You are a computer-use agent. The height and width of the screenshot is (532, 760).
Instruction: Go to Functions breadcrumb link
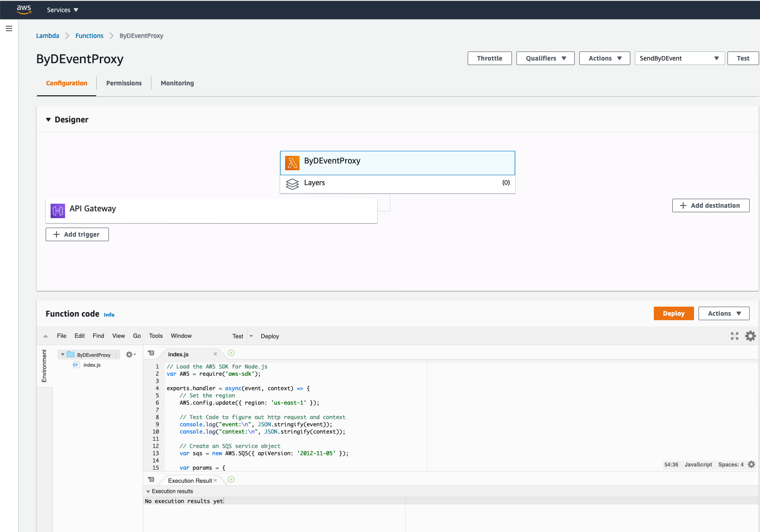pos(89,36)
